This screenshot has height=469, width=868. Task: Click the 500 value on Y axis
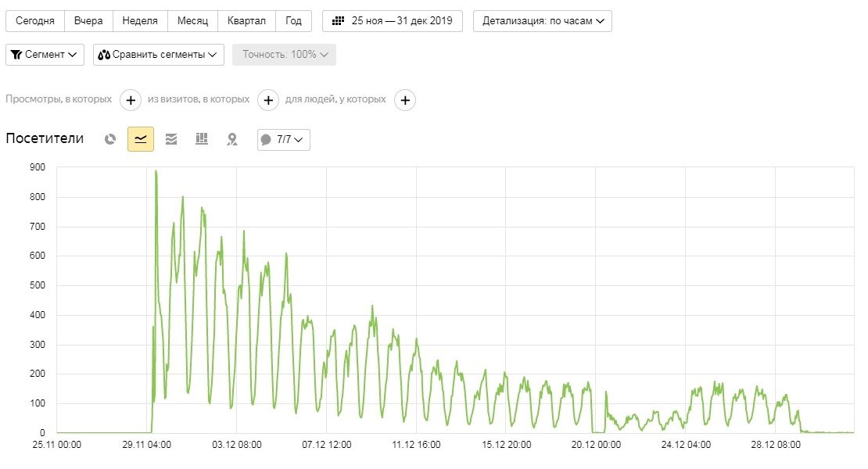tap(38, 285)
